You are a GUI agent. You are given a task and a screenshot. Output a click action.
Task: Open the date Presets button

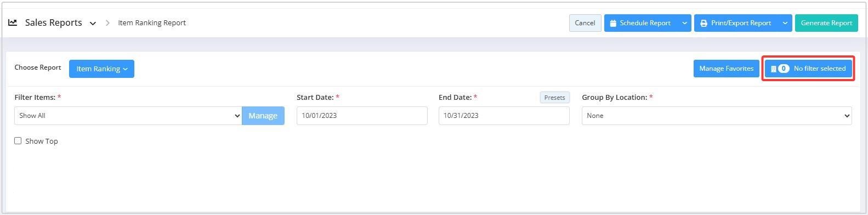tap(554, 98)
